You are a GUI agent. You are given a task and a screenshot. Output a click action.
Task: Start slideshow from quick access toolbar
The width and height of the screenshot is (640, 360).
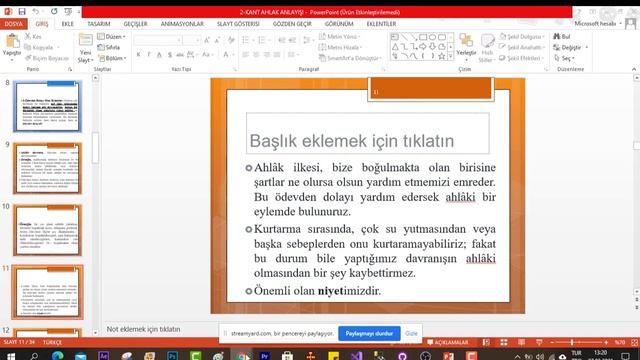(68, 12)
